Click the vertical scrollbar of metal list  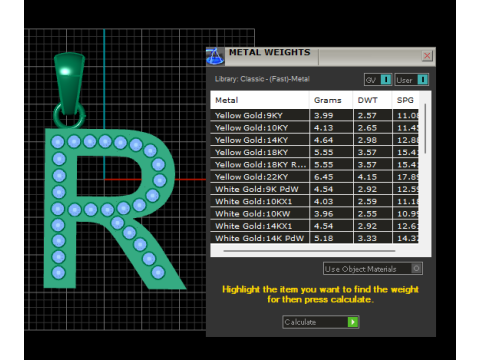pyautogui.click(x=425, y=129)
